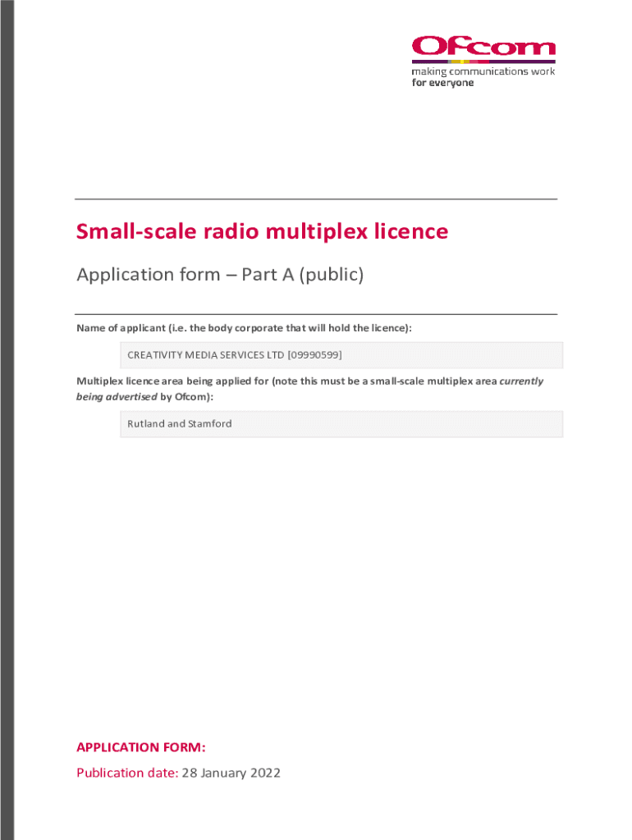
Task: Select the 'making communications work' tagline
Action: (x=483, y=71)
